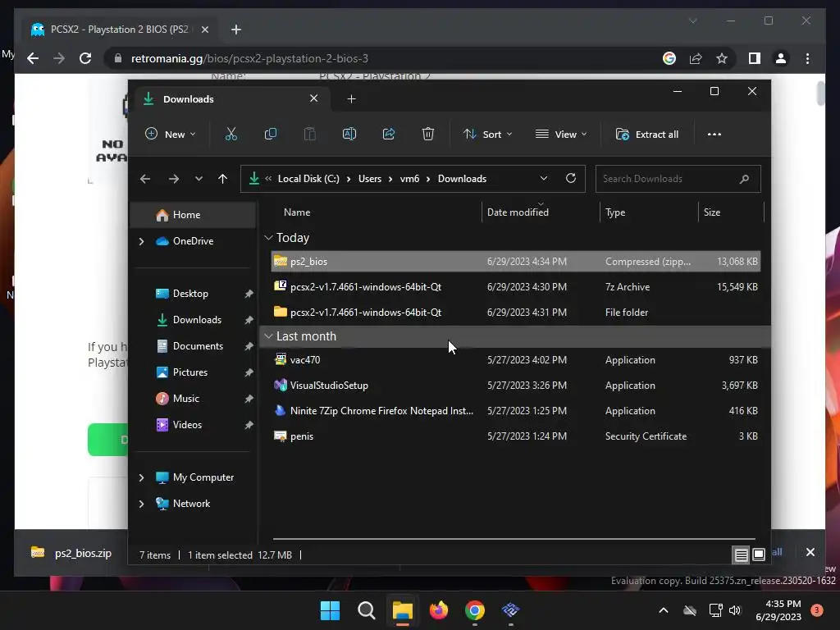Open ps2_bios.zip in Chrome download bar
The height and width of the screenshot is (630, 840).
[72, 554]
